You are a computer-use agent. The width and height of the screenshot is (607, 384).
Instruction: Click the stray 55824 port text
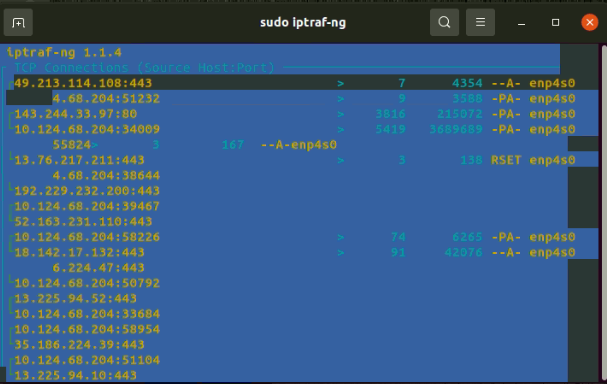point(72,145)
